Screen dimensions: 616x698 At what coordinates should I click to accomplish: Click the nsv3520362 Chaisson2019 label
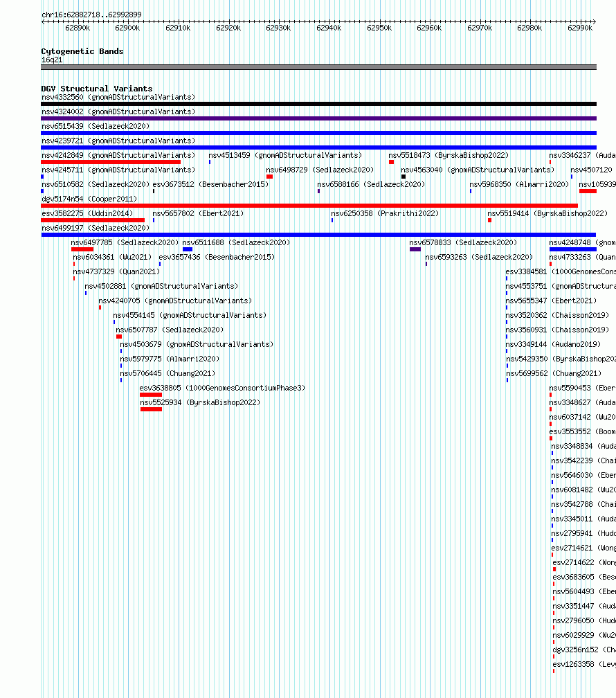557,315
